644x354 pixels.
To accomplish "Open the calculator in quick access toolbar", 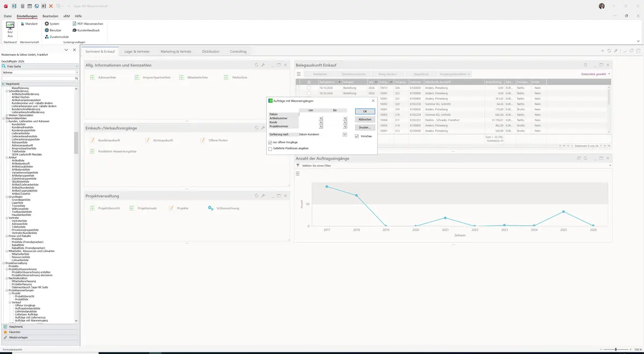I will pos(22,6).
